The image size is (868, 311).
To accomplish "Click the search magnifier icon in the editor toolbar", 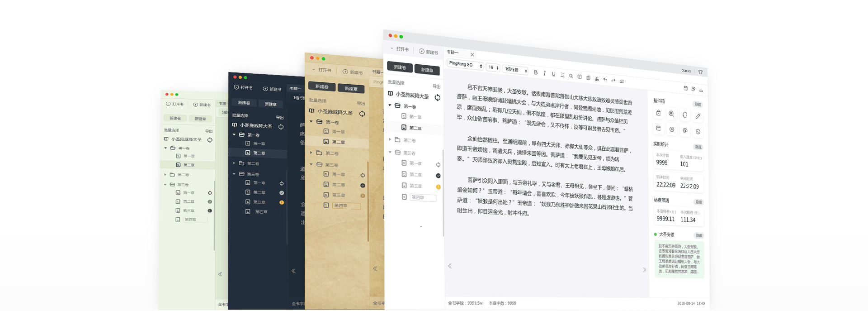I will (x=571, y=76).
